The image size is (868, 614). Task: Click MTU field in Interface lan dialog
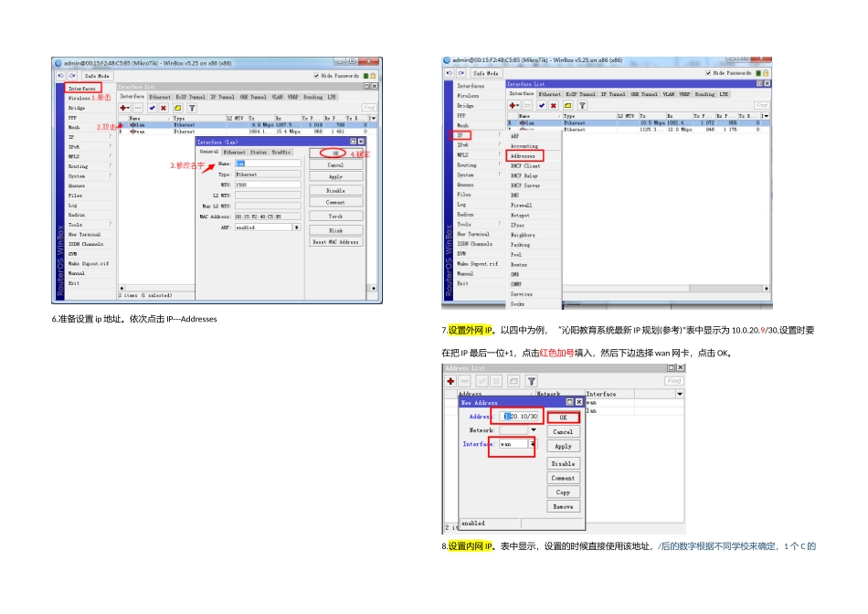coord(268,185)
